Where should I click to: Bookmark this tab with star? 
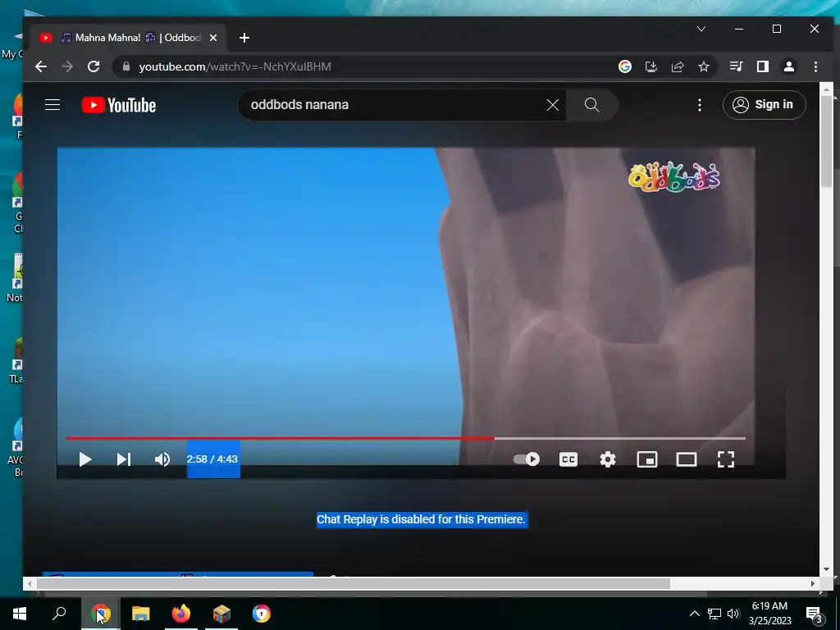pos(703,66)
